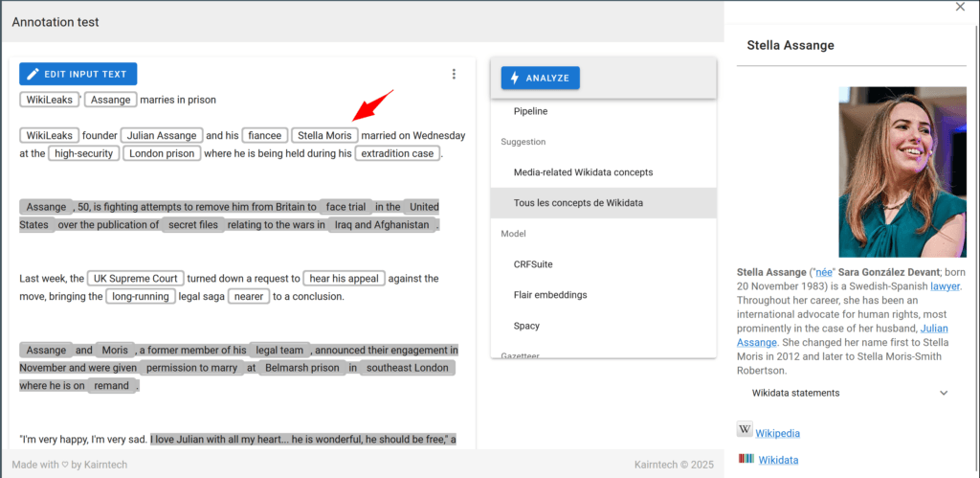This screenshot has width=980, height=478.
Task: Open the three-dot options menu
Action: coord(454,74)
